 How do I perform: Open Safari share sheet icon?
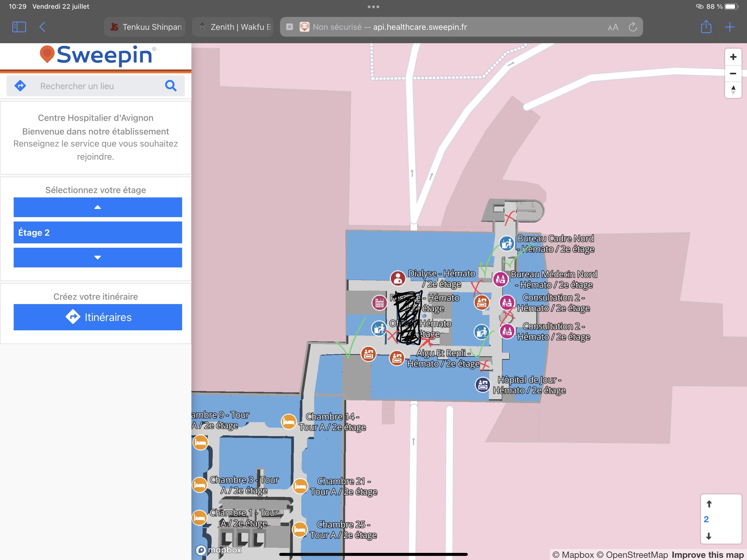coord(706,27)
